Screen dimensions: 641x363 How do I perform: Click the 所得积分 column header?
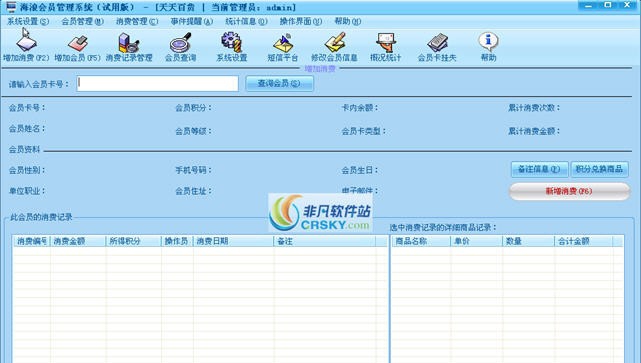[133, 241]
